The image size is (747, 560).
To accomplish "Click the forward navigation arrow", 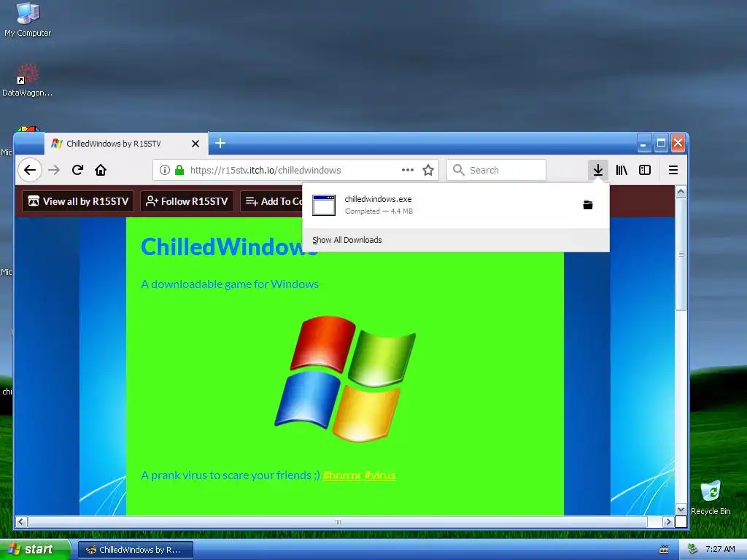I will [54, 170].
